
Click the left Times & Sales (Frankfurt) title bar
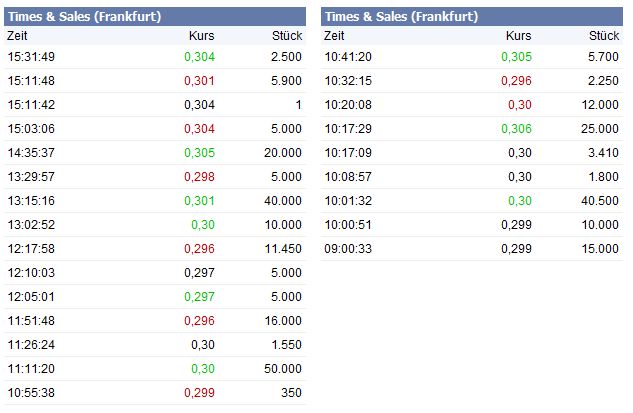tap(155, 17)
